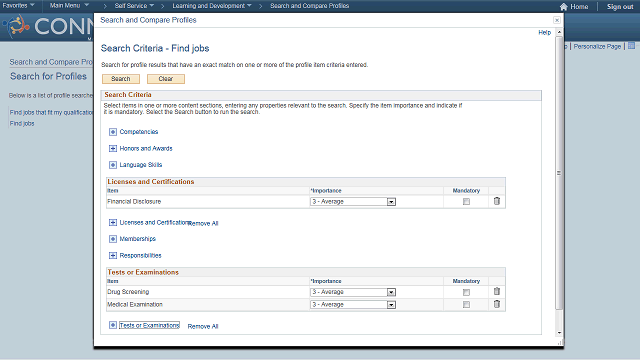Open the Main Menu dropdown
The height and width of the screenshot is (360, 640).
coord(69,6)
